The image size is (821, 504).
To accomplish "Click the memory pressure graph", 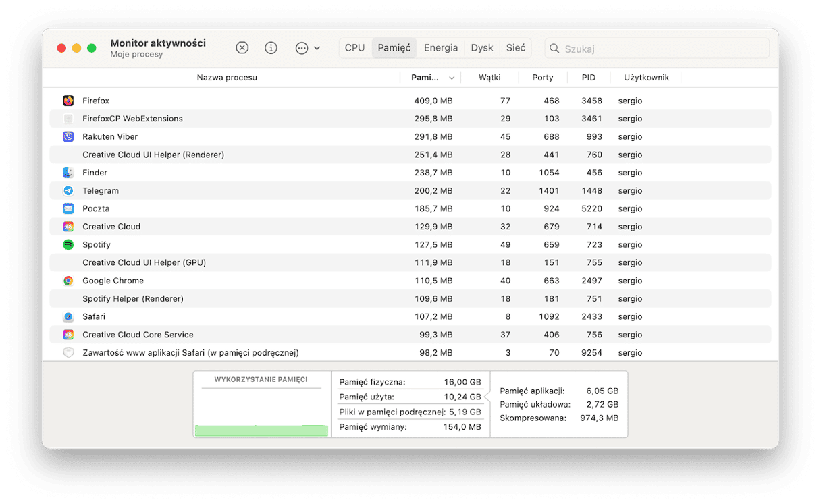I will (x=261, y=411).
